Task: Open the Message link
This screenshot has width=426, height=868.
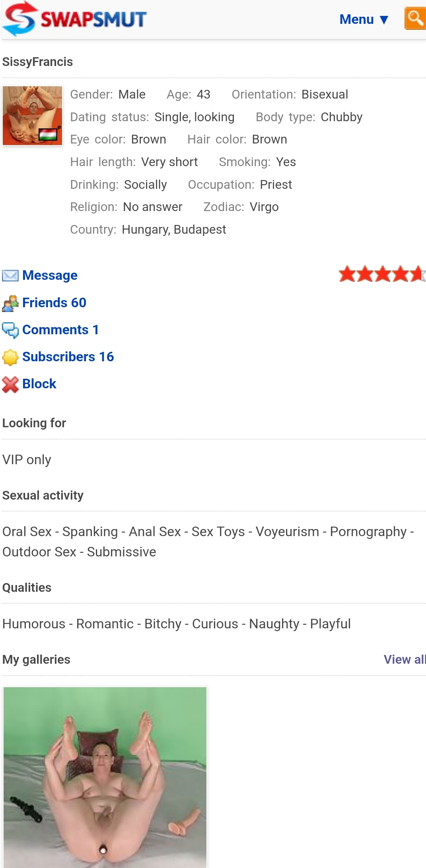Action: [x=50, y=275]
